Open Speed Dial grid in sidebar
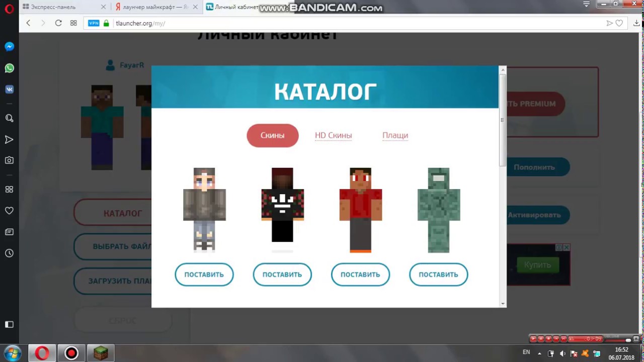The height and width of the screenshot is (362, 644). 9,190
